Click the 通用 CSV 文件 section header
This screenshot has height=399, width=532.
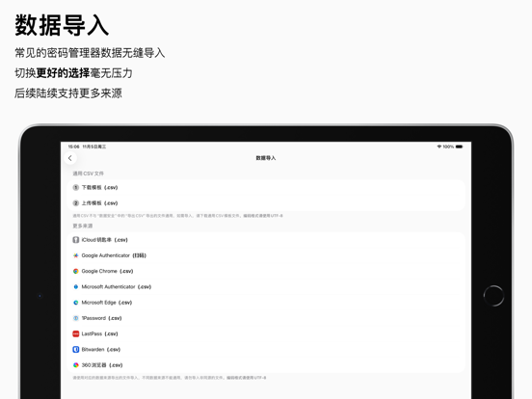click(89, 173)
